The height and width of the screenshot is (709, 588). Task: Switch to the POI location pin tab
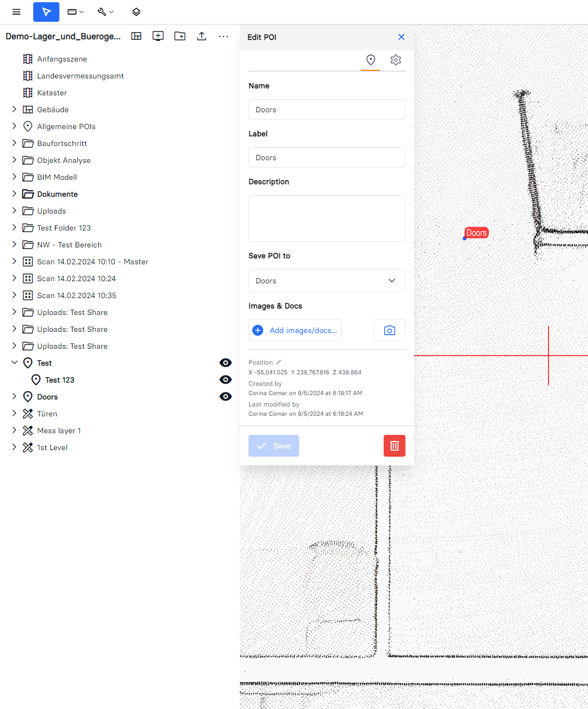371,60
